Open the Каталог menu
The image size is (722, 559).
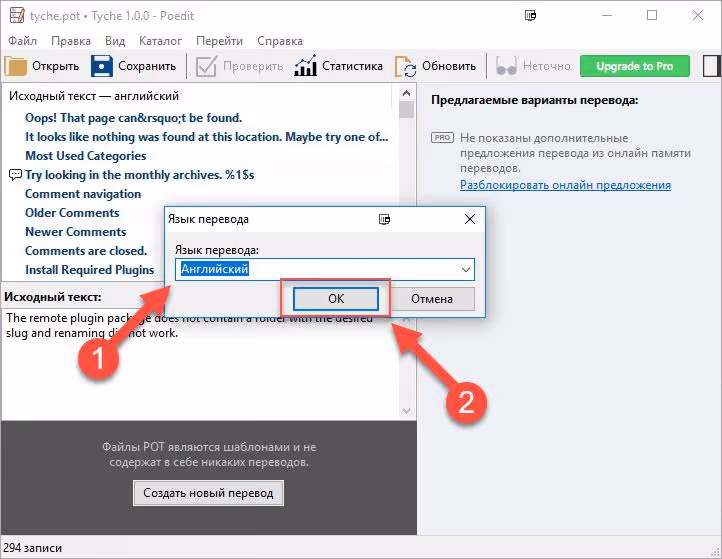click(160, 41)
